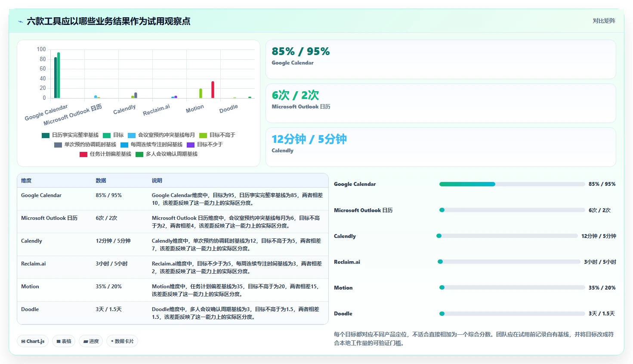Click table cell 3天 / 1.5天
This screenshot has height=364, width=633.
pyautogui.click(x=109, y=309)
